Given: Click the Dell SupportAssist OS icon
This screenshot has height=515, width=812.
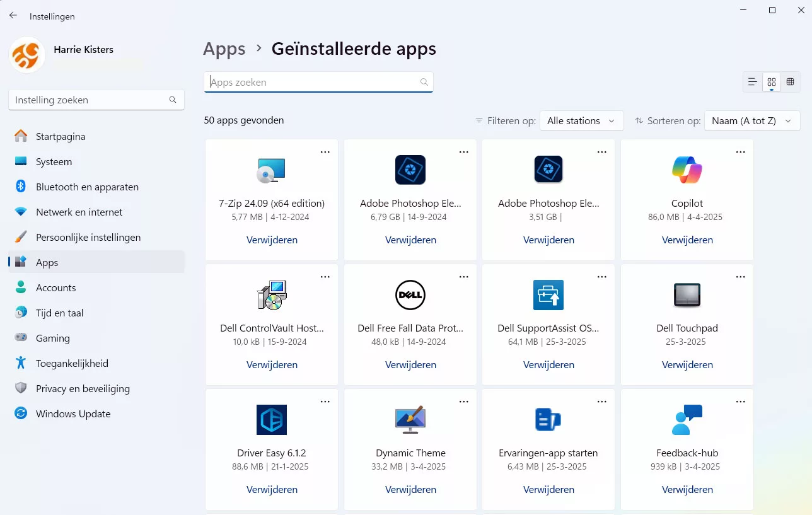Looking at the screenshot, I should coord(548,295).
